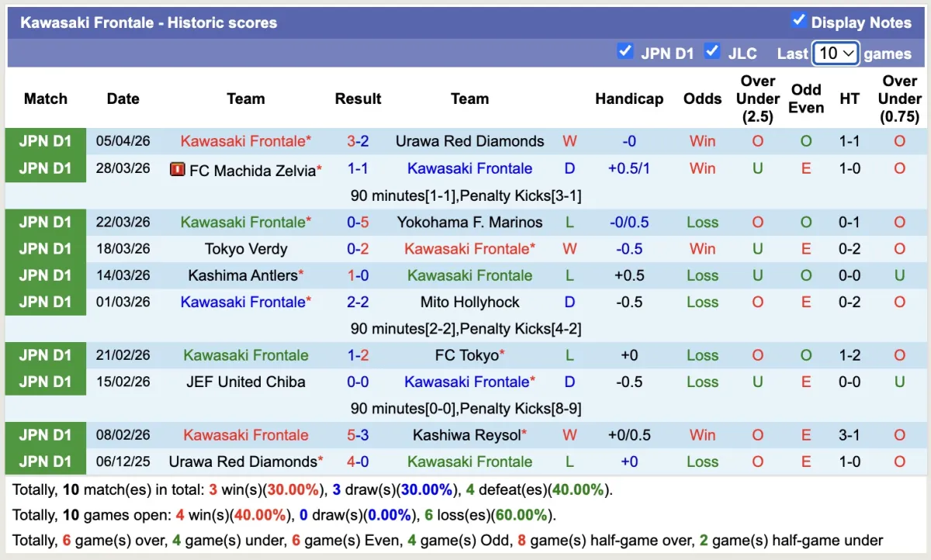Open Urawa Red Diamonds team link, 05/04/26 match
The height and width of the screenshot is (560, 931).
pos(469,141)
